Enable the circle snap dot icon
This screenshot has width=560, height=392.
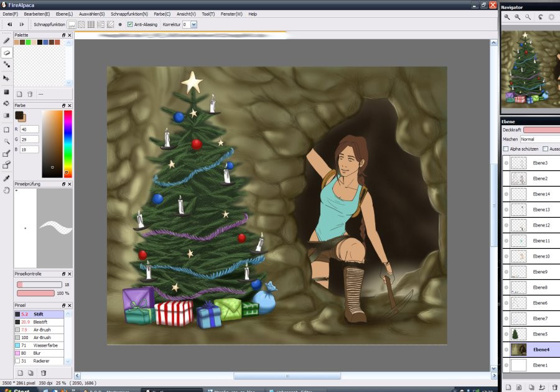120,25
